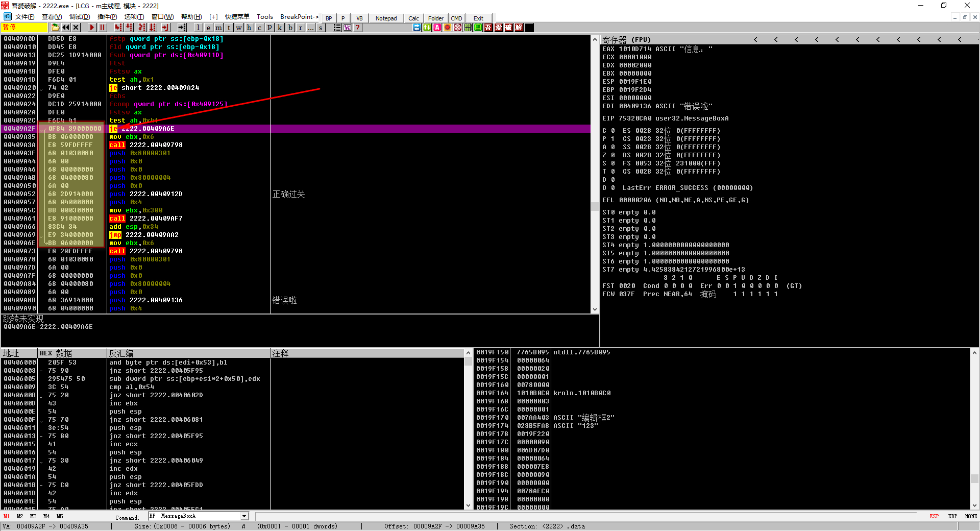The height and width of the screenshot is (531, 980).
Task: Click the debugging options list icon
Action: tap(337, 28)
